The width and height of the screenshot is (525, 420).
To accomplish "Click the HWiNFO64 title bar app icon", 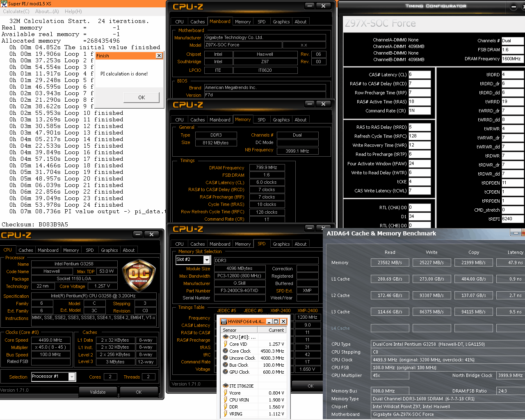I will tap(224, 322).
